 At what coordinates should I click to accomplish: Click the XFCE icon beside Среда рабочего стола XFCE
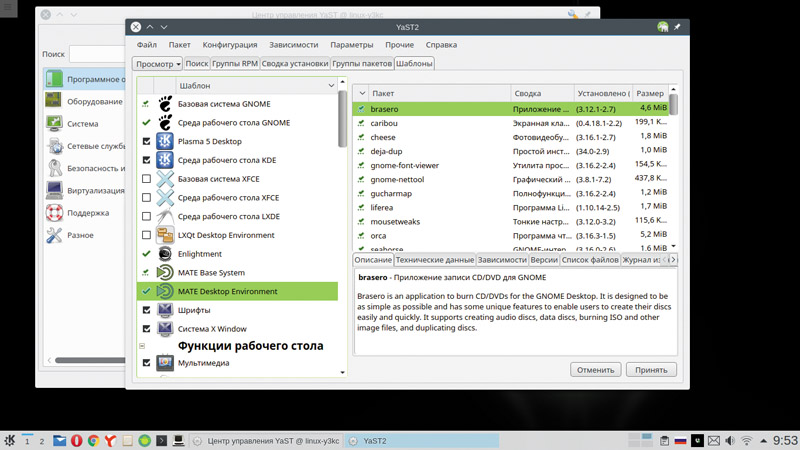click(x=165, y=197)
